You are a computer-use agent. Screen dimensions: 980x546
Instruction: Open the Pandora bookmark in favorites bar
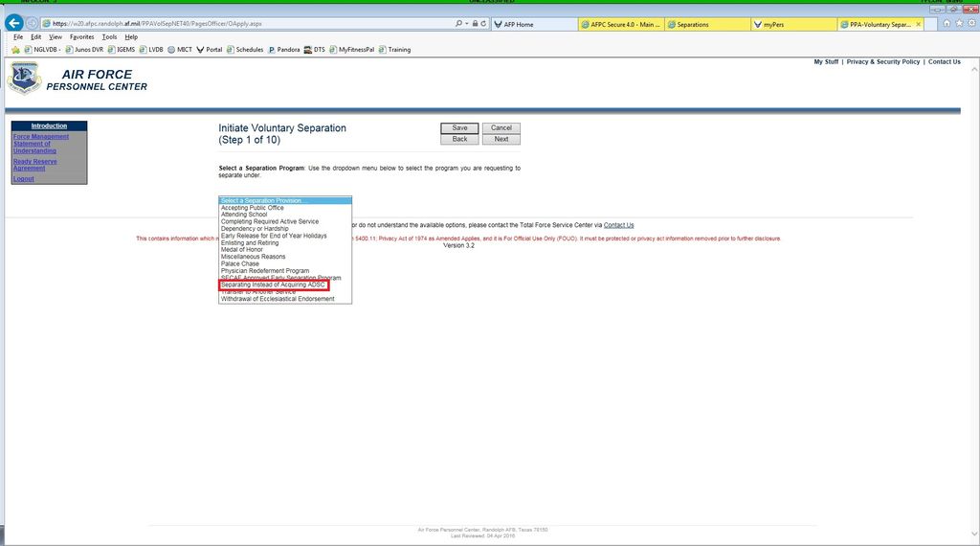[x=283, y=50]
